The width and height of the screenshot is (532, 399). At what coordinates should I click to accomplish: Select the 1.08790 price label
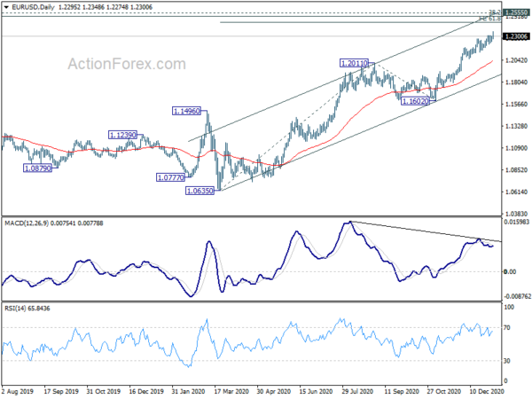[37, 168]
